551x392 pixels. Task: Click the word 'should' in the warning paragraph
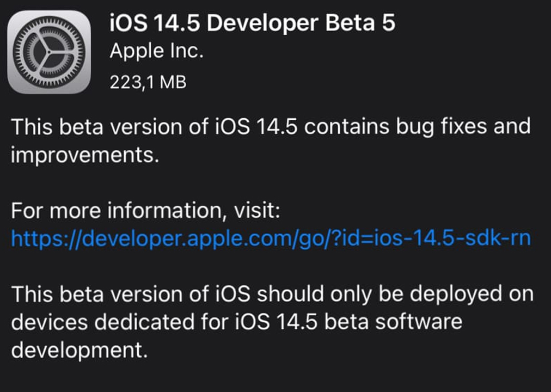coord(290,295)
